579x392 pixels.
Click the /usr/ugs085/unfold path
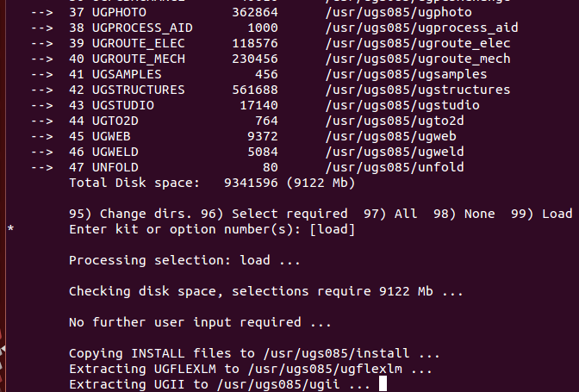(395, 168)
